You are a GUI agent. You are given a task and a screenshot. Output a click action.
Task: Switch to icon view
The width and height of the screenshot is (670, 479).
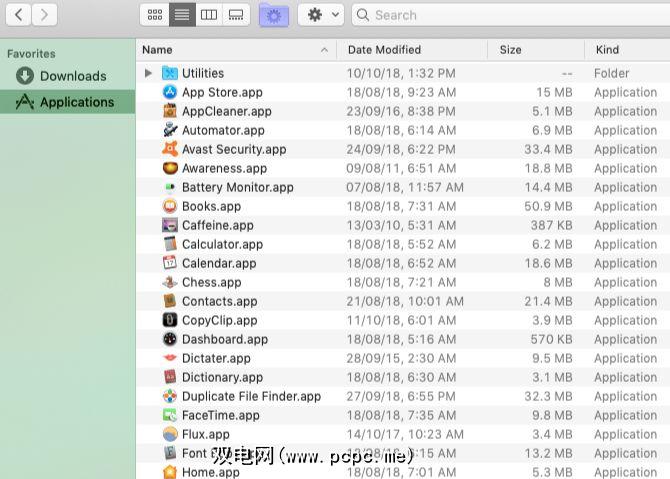click(x=154, y=15)
